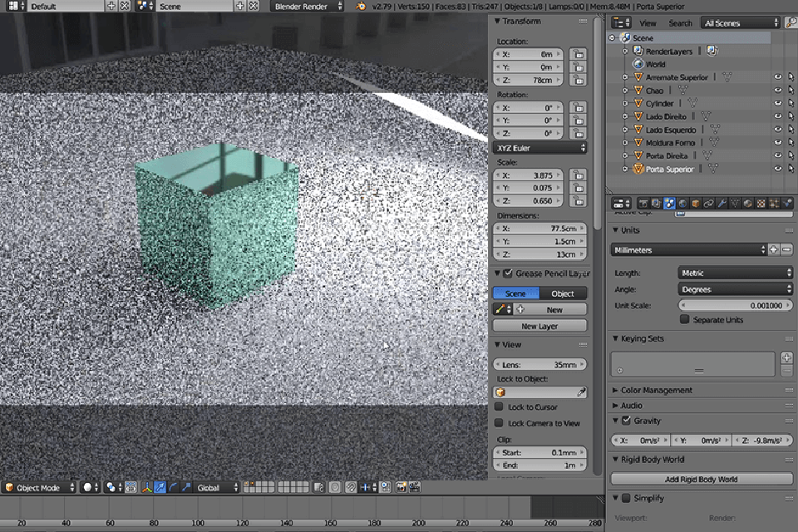This screenshot has height=532, width=798.
Task: Open the Render properties tab icon
Action: point(643,204)
